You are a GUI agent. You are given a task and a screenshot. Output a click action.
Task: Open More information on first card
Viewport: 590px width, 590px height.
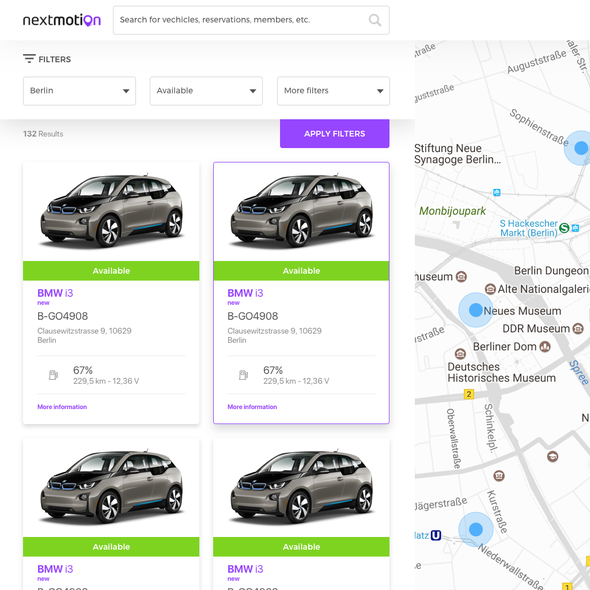point(62,407)
